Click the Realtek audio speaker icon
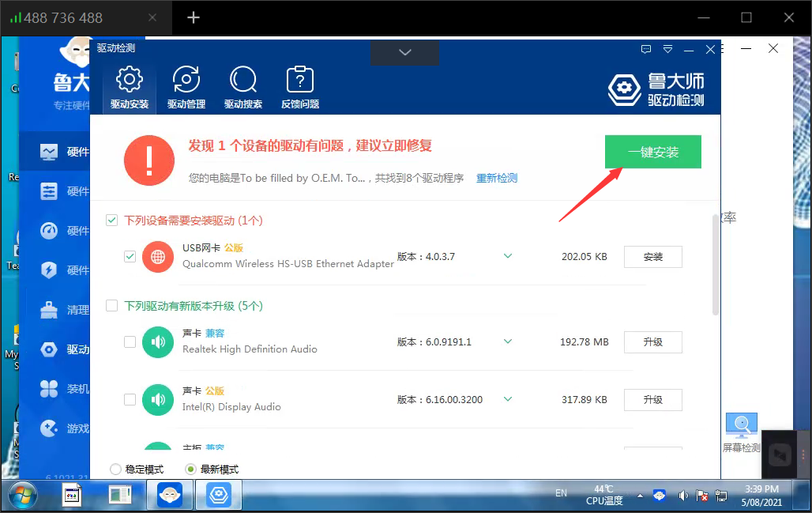This screenshot has height=513, width=812. tap(158, 342)
